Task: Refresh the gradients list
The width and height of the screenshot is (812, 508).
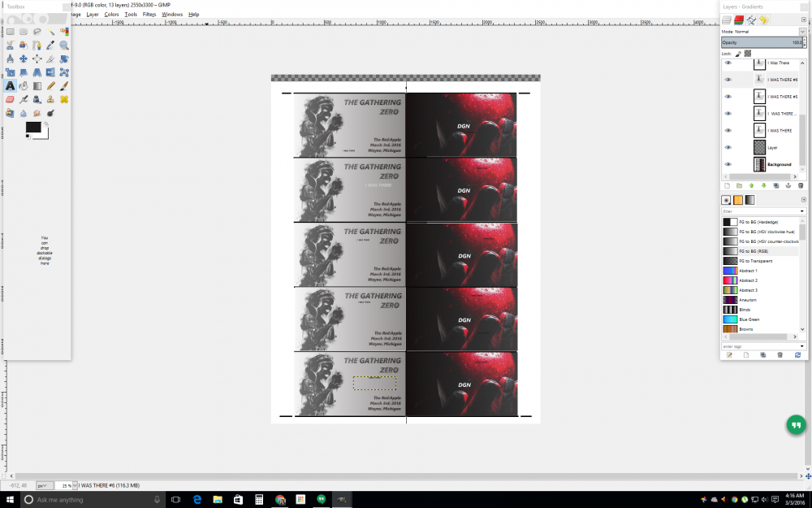Action: point(797,355)
